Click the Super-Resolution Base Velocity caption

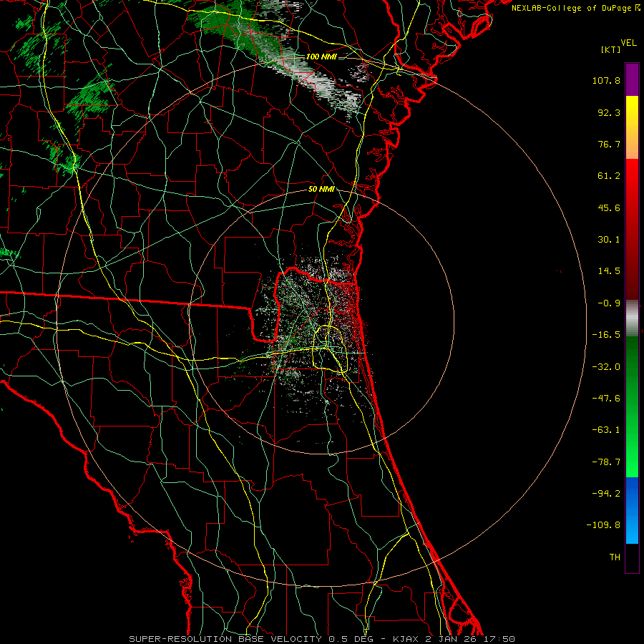322,639
